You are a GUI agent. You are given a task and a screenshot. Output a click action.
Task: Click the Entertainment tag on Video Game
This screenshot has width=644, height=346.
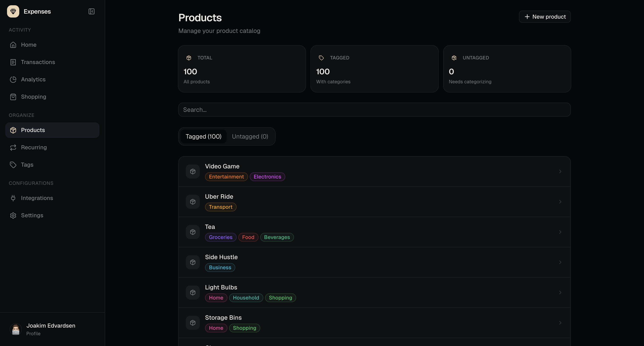click(x=226, y=177)
